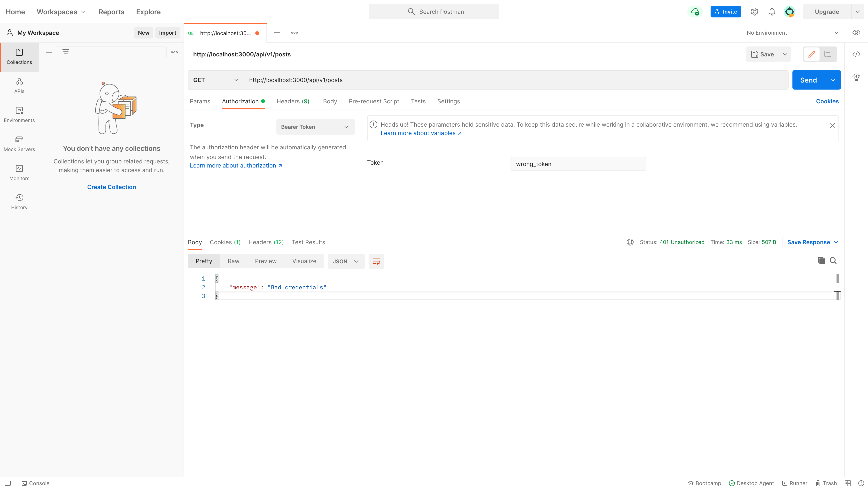Click the filter icon in collections search

tap(66, 52)
